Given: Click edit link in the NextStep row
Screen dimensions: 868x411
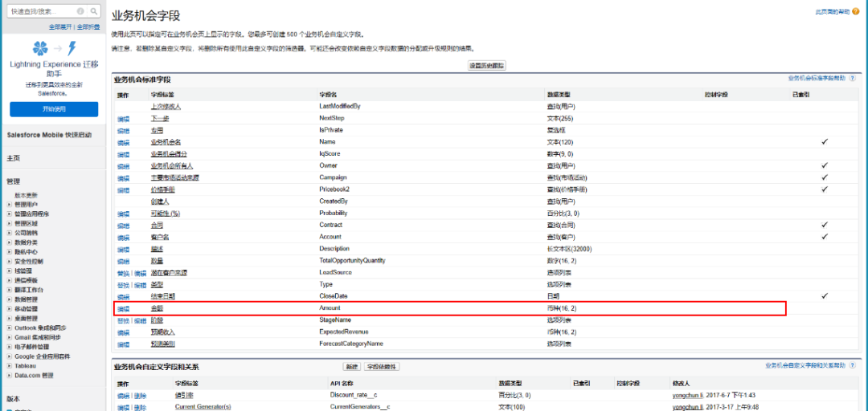Looking at the screenshot, I should pos(123,119).
